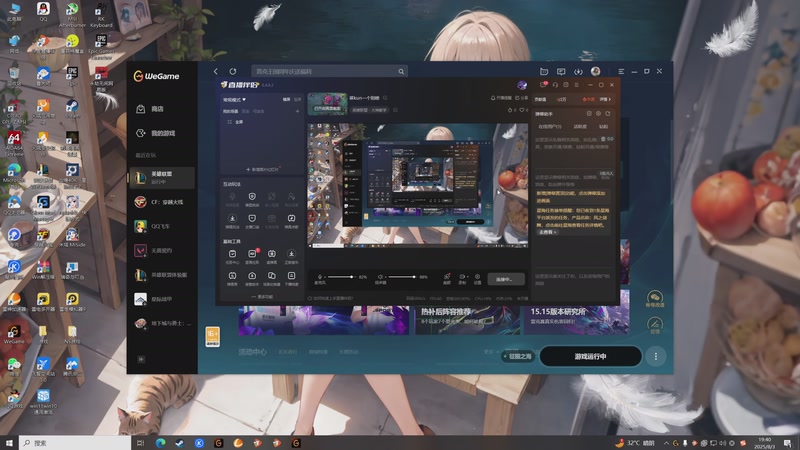Screen dimensions: 800x450
Task: Refresh the WeGame page with the reload icon
Action: (233, 71)
